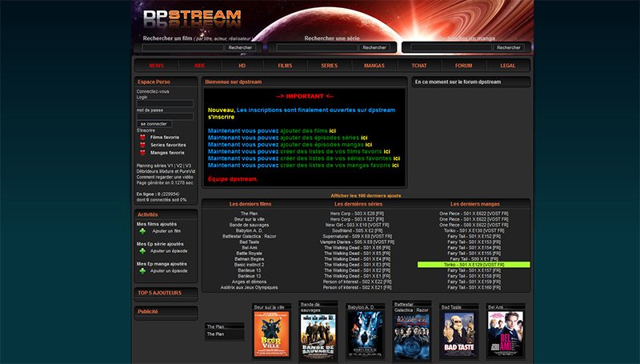Click the DPStream logo
This screenshot has width=640, height=364.
coord(191,18)
